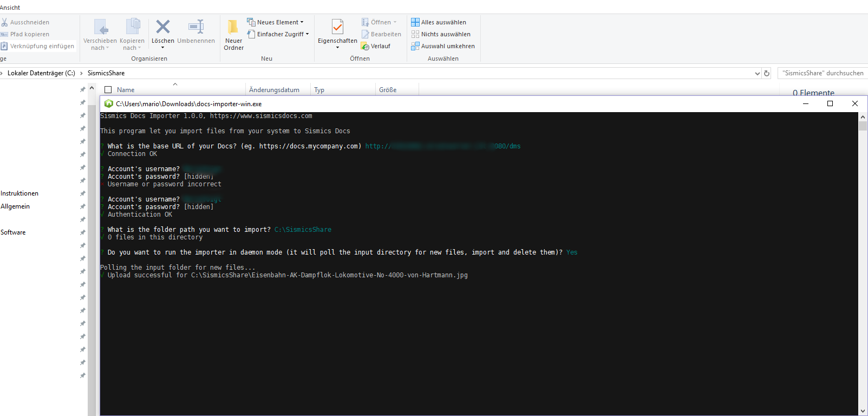Minimize the docs-importer console window
The height and width of the screenshot is (416, 868).
(806, 103)
